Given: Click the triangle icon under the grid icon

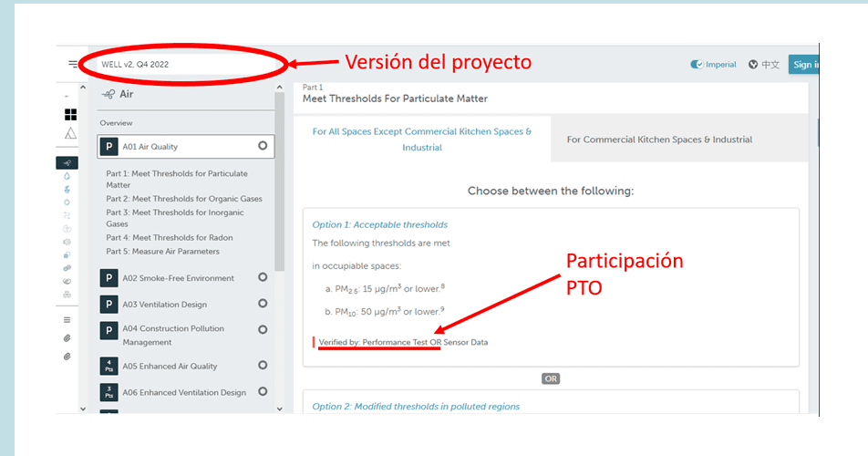Looking at the screenshot, I should pyautogui.click(x=70, y=133).
